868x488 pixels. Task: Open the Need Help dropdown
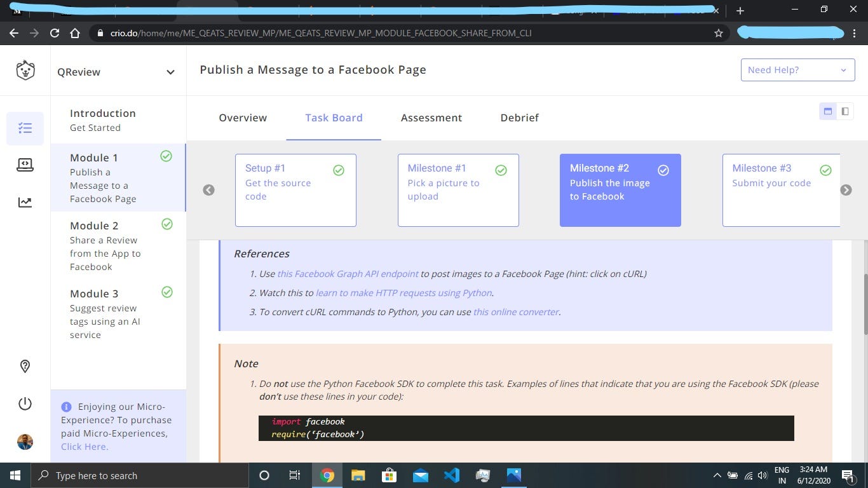(x=797, y=70)
